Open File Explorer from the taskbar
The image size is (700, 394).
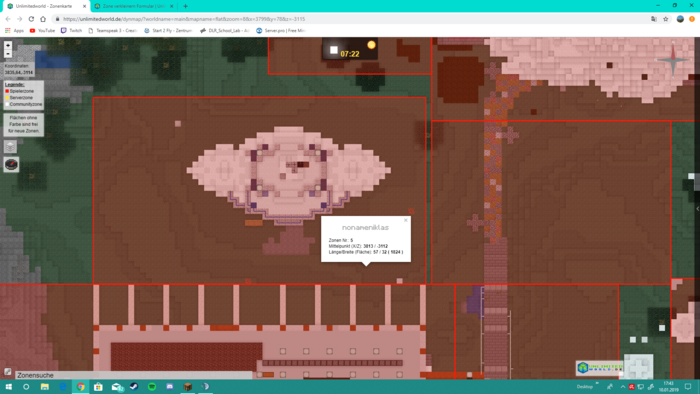tap(45, 386)
